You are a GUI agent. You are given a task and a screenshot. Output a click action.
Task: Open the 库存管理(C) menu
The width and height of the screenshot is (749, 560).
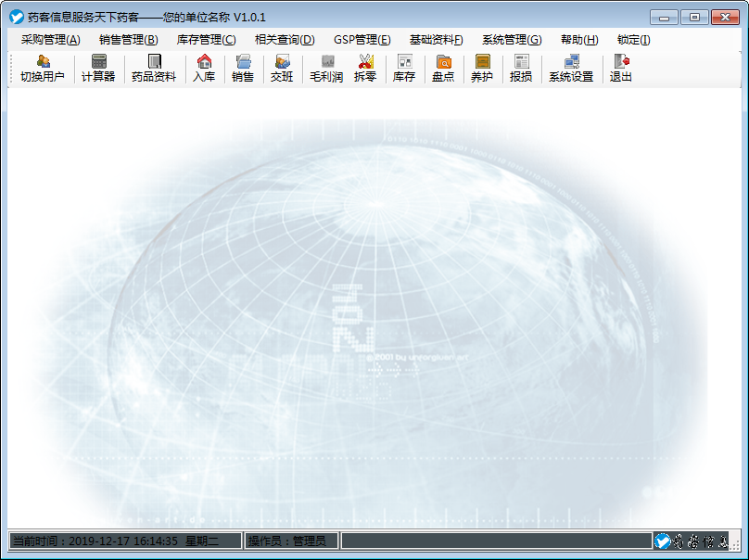(207, 40)
